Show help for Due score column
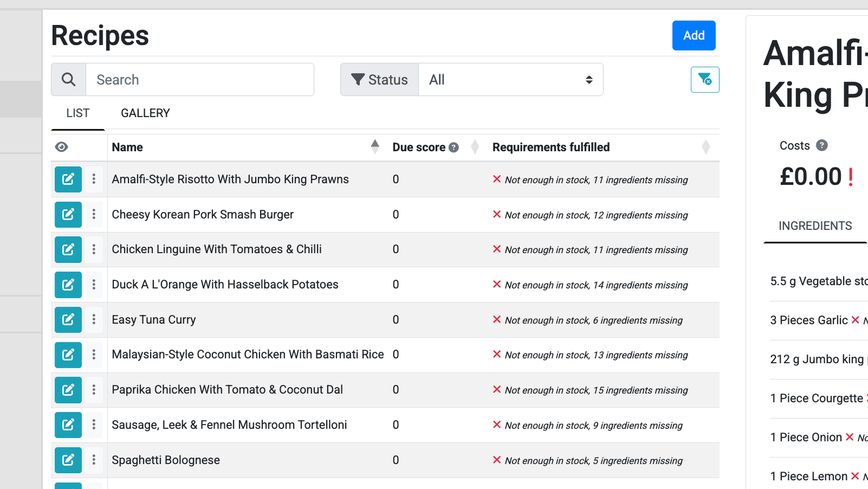 click(454, 147)
